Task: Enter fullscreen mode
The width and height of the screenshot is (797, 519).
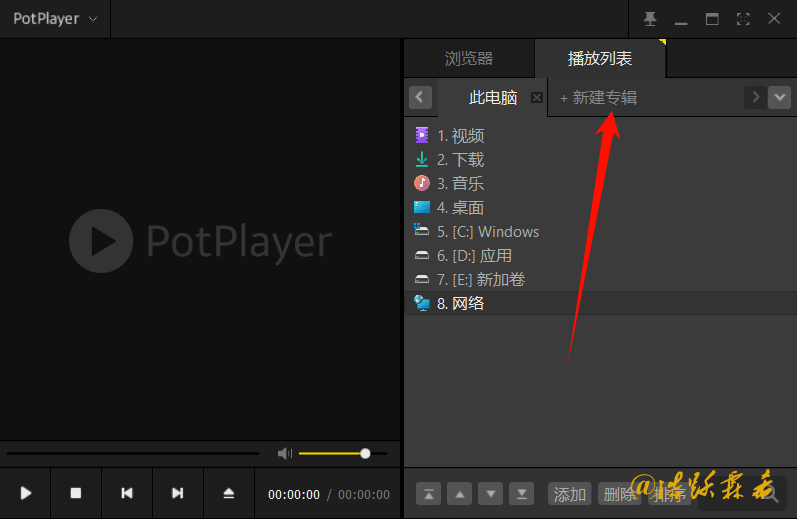Action: [x=743, y=19]
